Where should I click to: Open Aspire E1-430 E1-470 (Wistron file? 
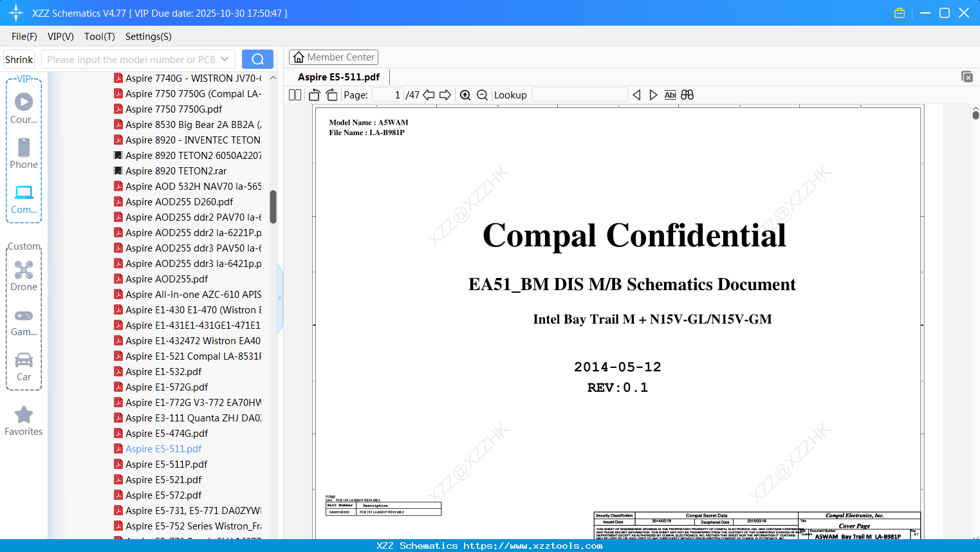click(x=188, y=309)
